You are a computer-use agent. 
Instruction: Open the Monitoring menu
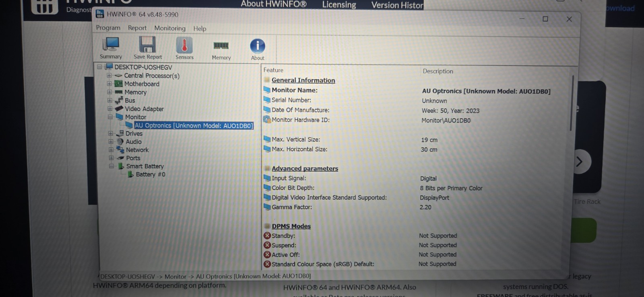[x=170, y=28]
